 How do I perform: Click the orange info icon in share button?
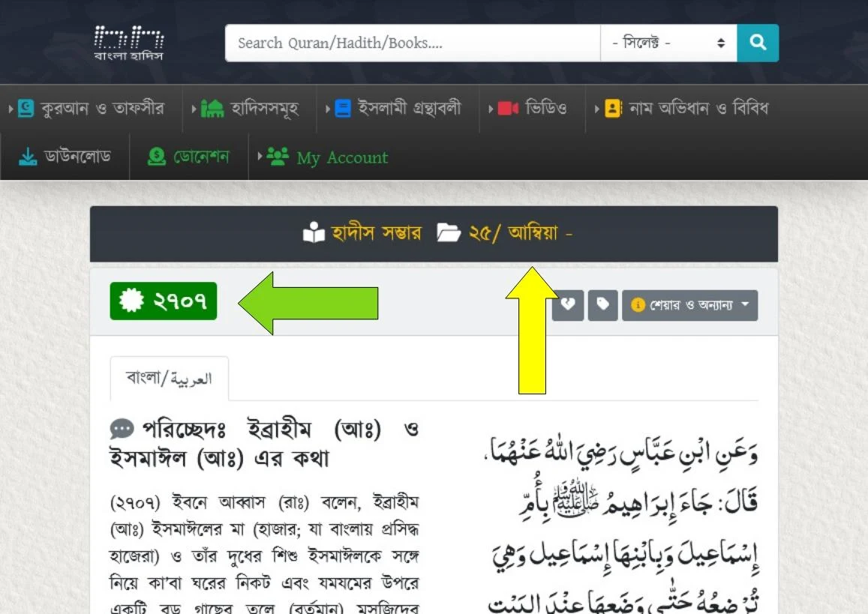point(638,305)
